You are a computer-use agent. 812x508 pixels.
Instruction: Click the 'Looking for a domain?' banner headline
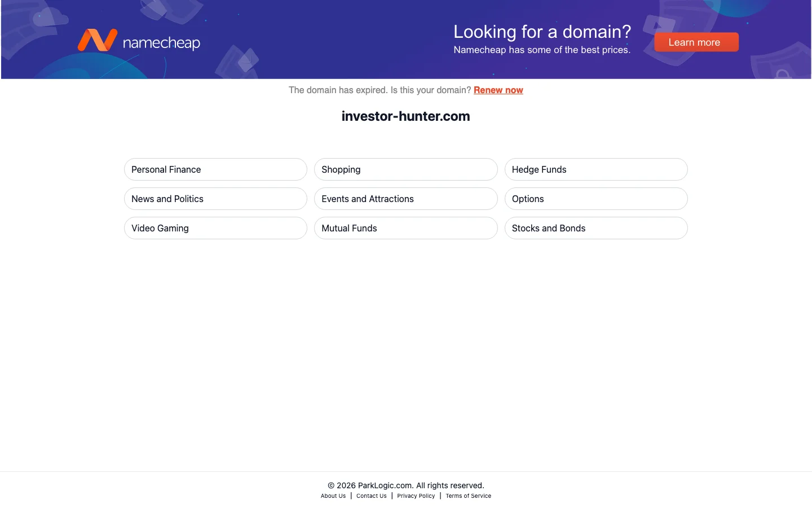[x=542, y=32]
